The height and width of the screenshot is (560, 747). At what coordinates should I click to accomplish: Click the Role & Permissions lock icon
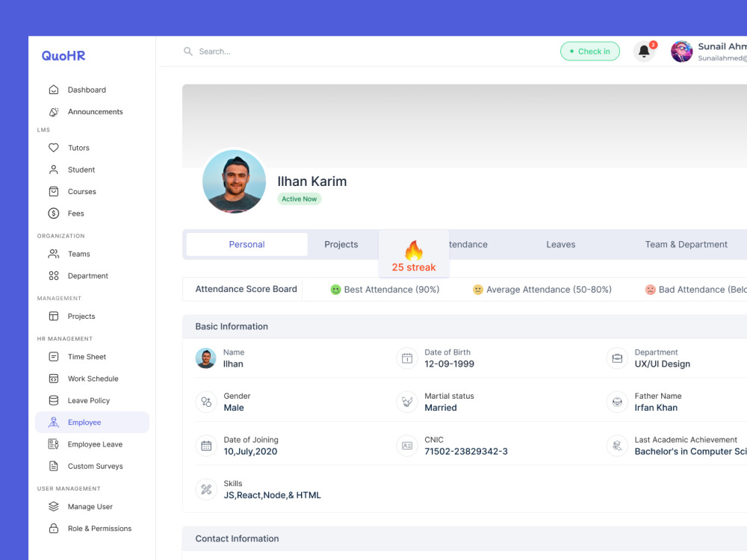[x=53, y=529]
